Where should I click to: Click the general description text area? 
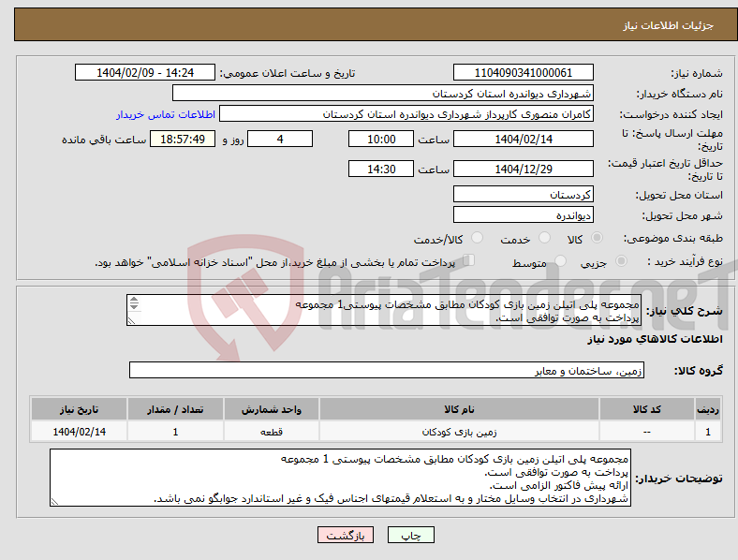[384, 310]
